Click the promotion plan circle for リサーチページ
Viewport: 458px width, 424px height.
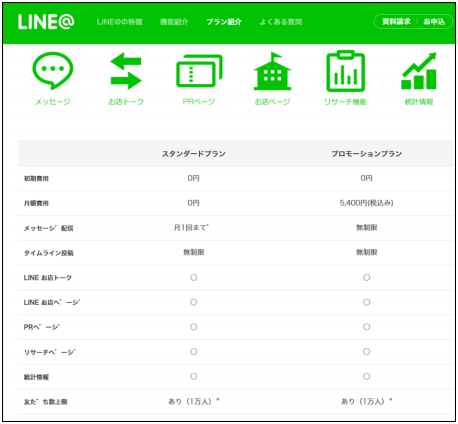(x=367, y=352)
